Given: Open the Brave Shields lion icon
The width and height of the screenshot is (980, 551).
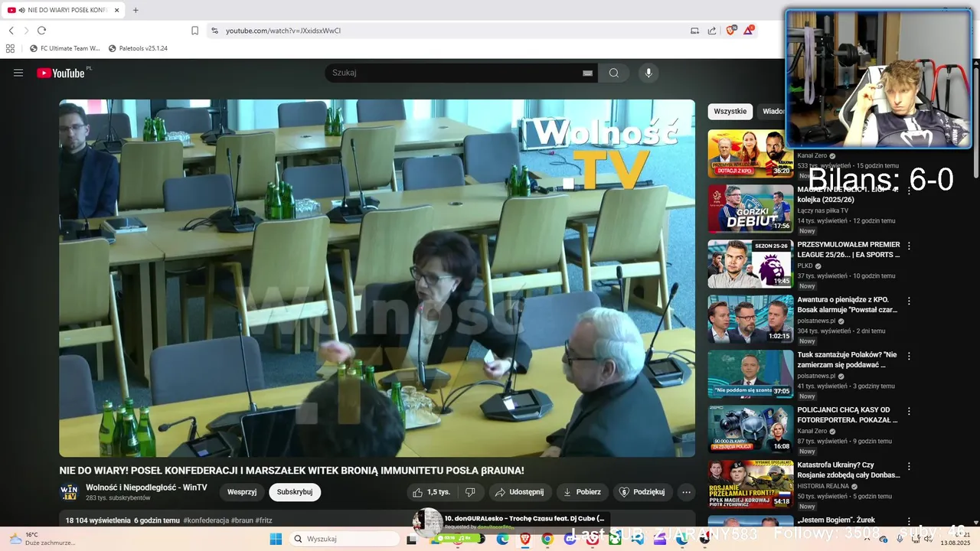Looking at the screenshot, I should tap(730, 30).
